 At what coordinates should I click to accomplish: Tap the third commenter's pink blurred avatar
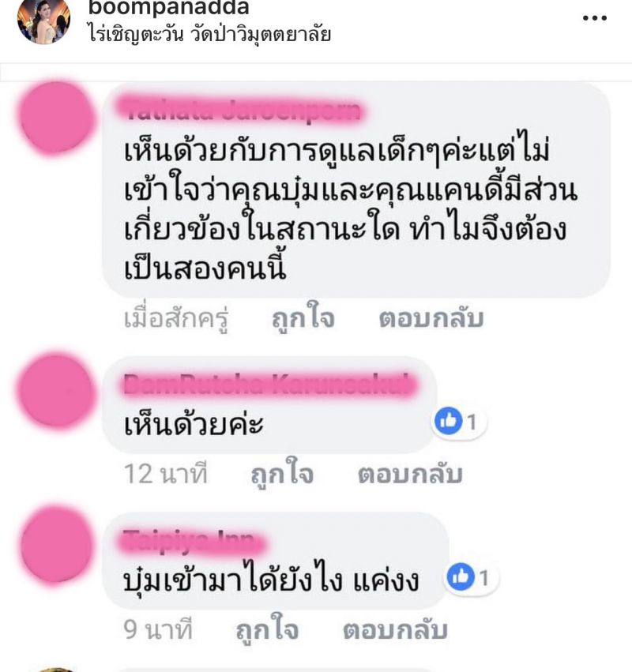(x=56, y=545)
